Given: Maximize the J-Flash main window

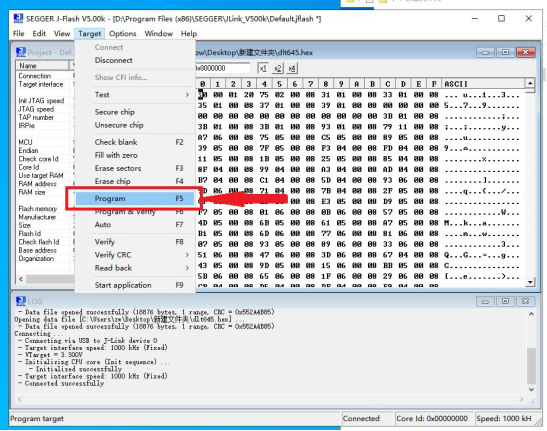Looking at the screenshot, I should click(501, 18).
